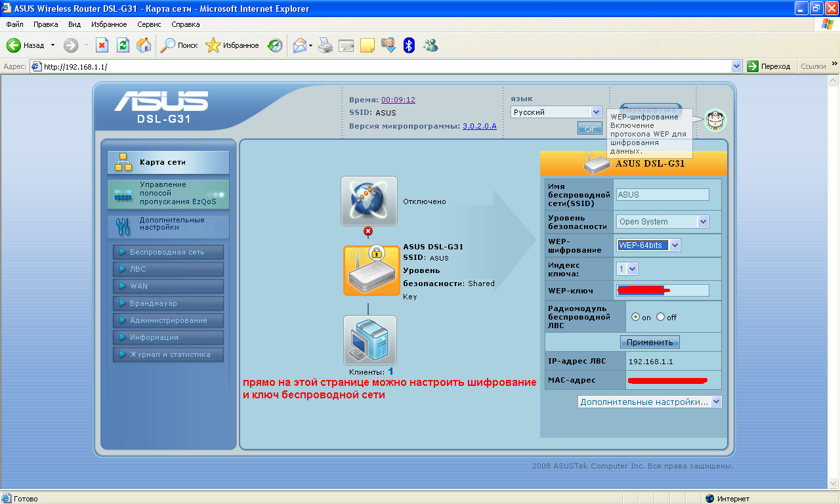The height and width of the screenshot is (504, 840).
Task: Click the Internet globe network map icon
Action: 369,201
